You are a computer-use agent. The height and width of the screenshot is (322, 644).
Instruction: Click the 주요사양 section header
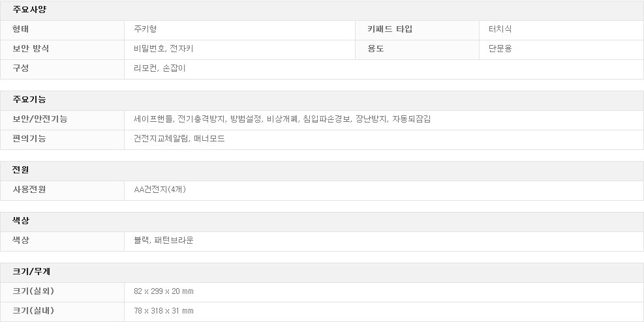point(29,10)
